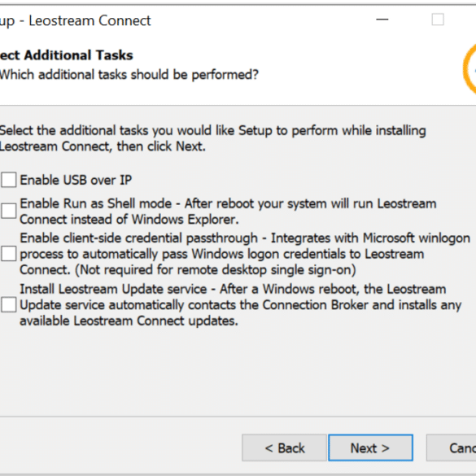Click the orange Leostream logo icon
Viewport: 476px width, 476px height.
[x=469, y=69]
